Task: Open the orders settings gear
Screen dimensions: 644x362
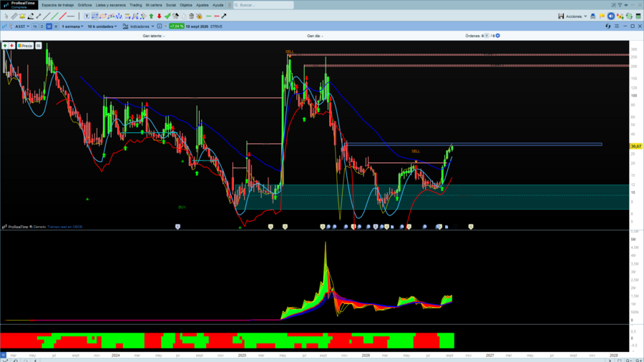Action: (x=498, y=36)
